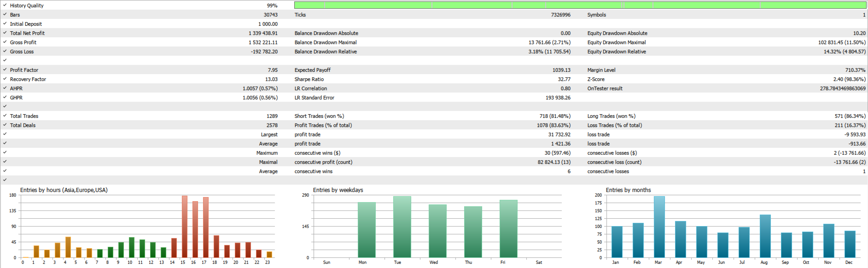Viewport: 868px width, 268px height.
Task: Select Short Trades value 718 (81.48%)
Action: pos(555,116)
